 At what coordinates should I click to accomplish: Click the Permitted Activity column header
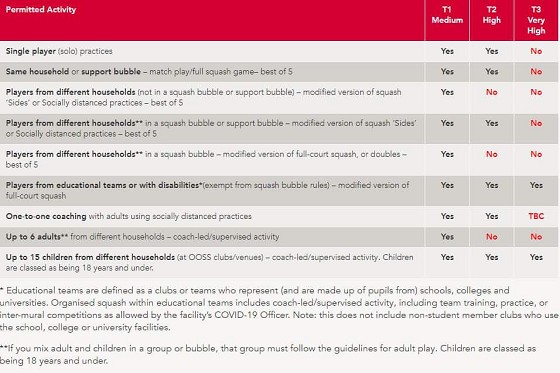pyautogui.click(x=41, y=10)
